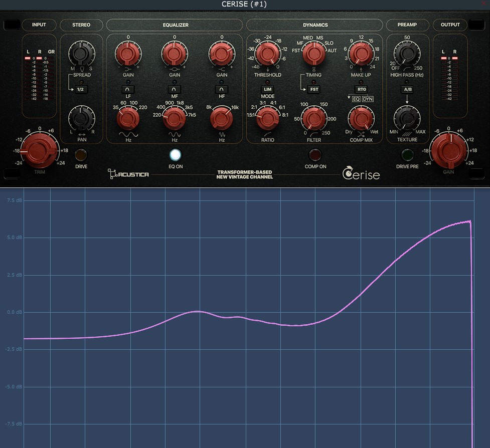Click the input TRIM knob
The width and height of the screenshot is (490, 448).
pyautogui.click(x=40, y=150)
